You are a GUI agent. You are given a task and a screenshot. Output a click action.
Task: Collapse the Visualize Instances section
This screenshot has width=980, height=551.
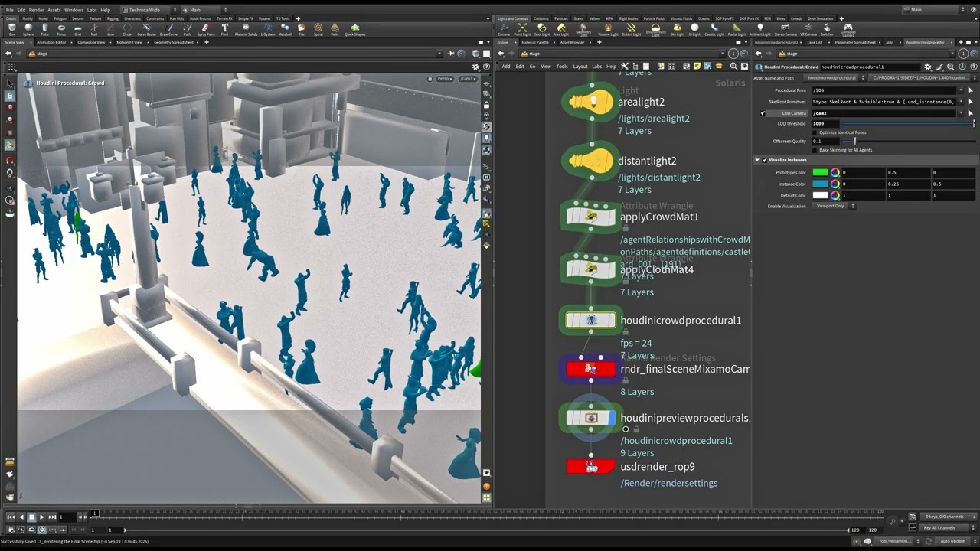click(x=757, y=160)
